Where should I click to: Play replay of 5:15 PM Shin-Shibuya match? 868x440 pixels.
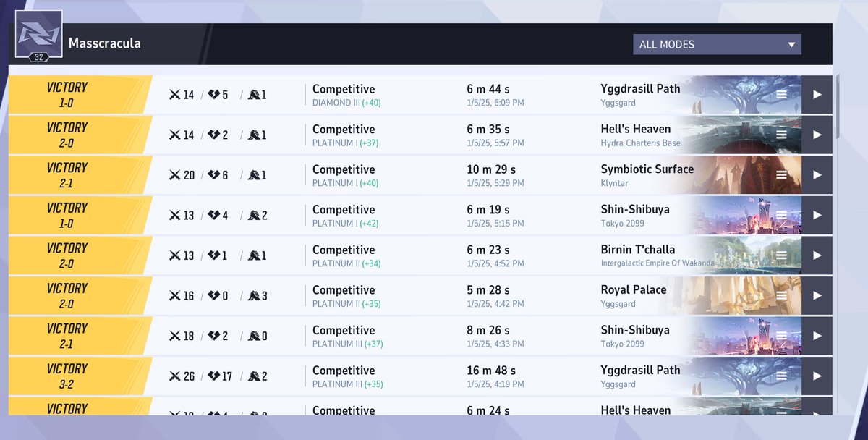[x=817, y=215]
